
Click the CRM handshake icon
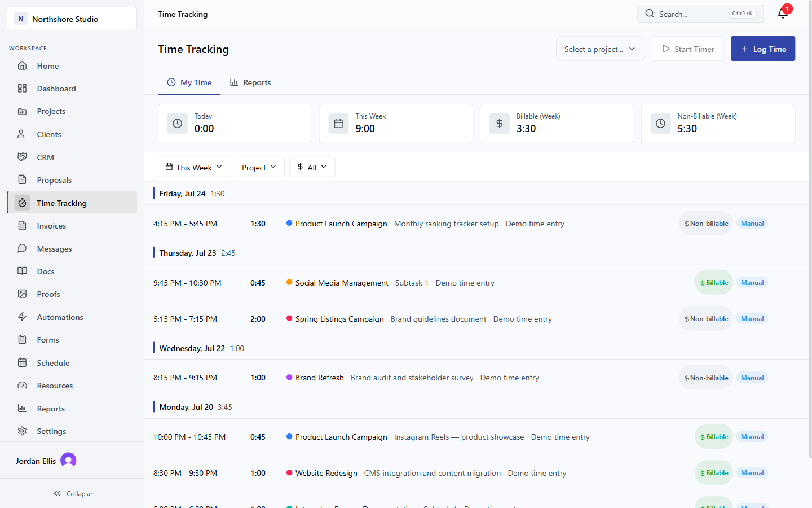(x=22, y=157)
